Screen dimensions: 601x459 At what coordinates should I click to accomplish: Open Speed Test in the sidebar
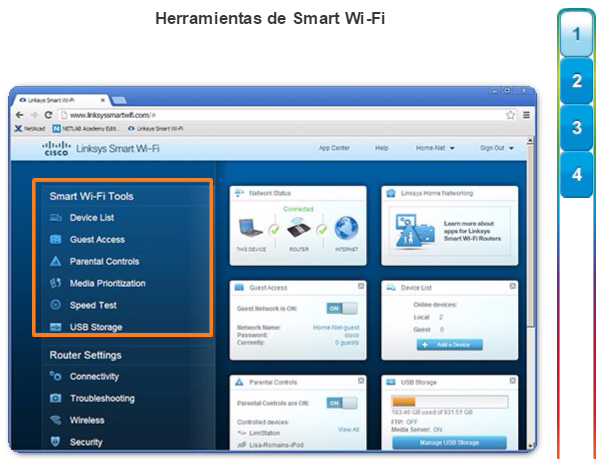[x=93, y=305]
